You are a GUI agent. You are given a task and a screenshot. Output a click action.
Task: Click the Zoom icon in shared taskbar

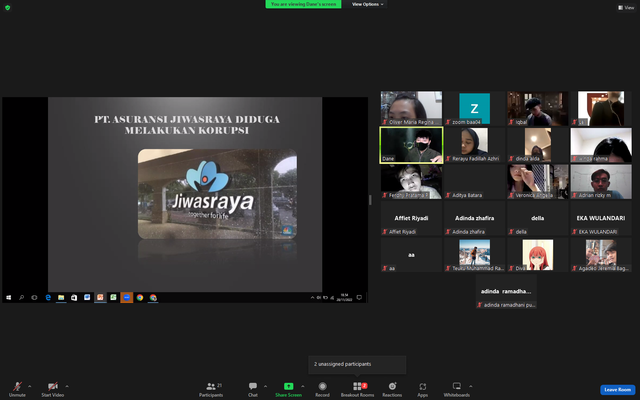tap(127, 298)
